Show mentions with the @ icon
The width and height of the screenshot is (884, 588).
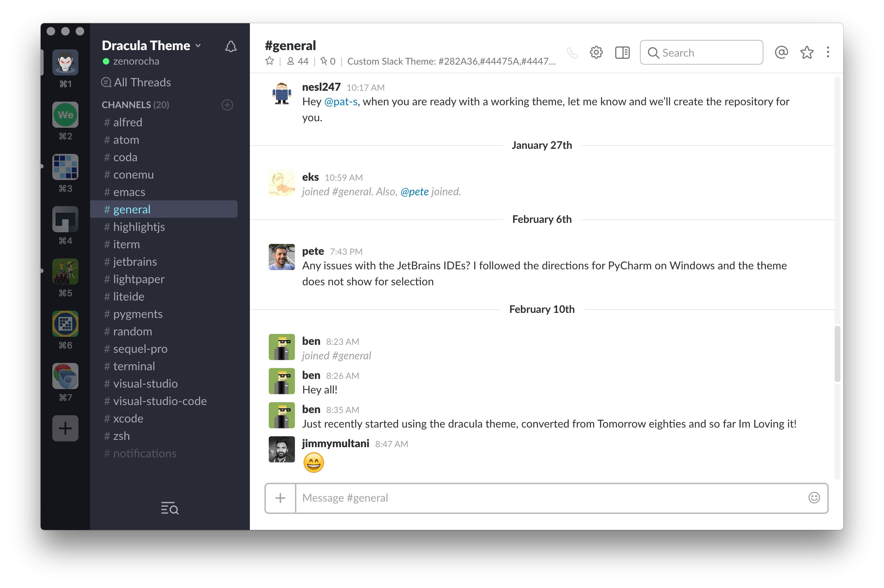pyautogui.click(x=781, y=53)
